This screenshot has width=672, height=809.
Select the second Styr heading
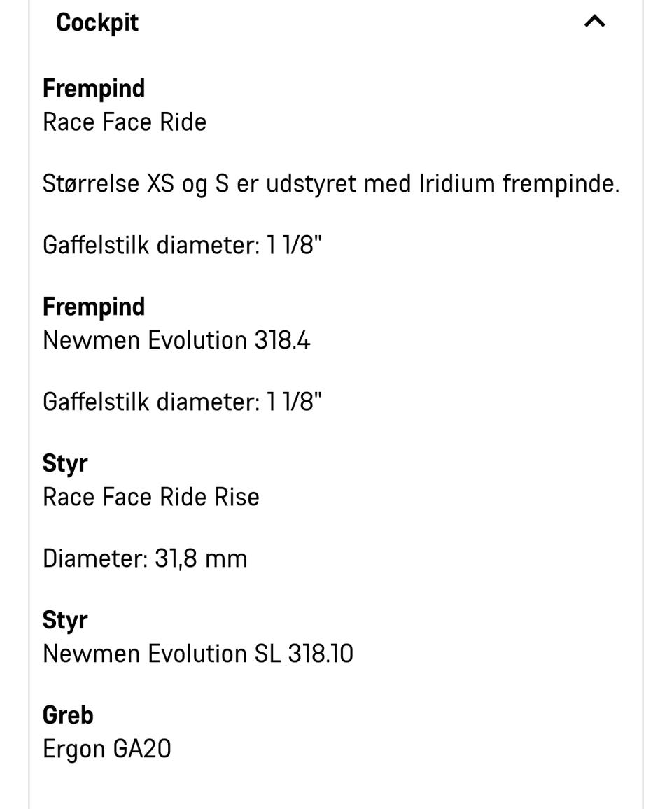(65, 619)
